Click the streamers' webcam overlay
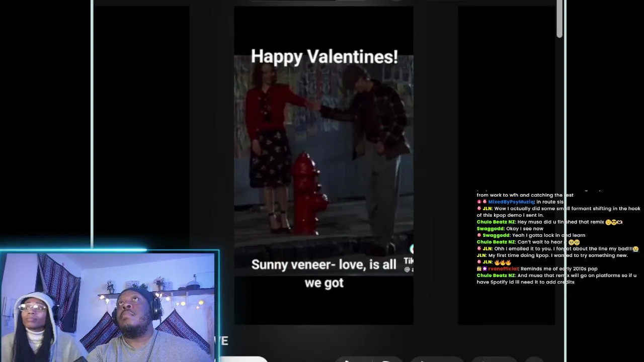 tap(109, 307)
